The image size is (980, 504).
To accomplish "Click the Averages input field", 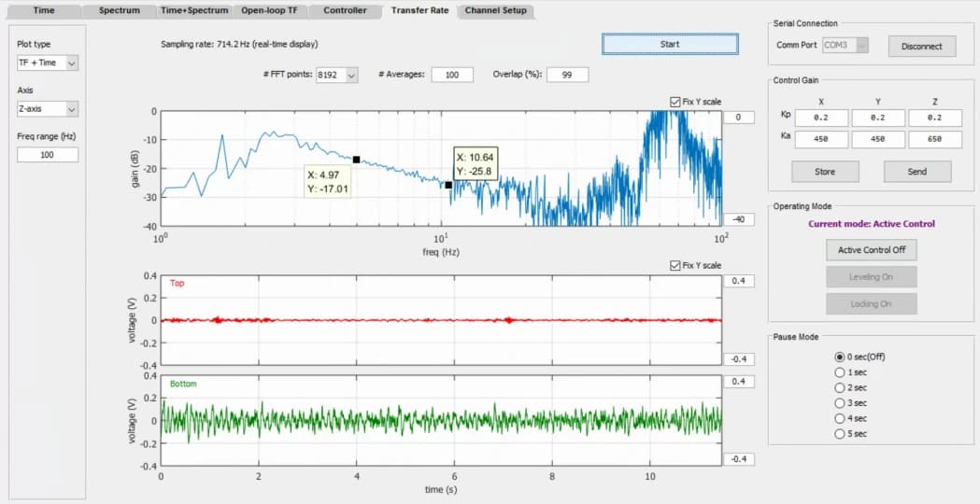I will (452, 75).
